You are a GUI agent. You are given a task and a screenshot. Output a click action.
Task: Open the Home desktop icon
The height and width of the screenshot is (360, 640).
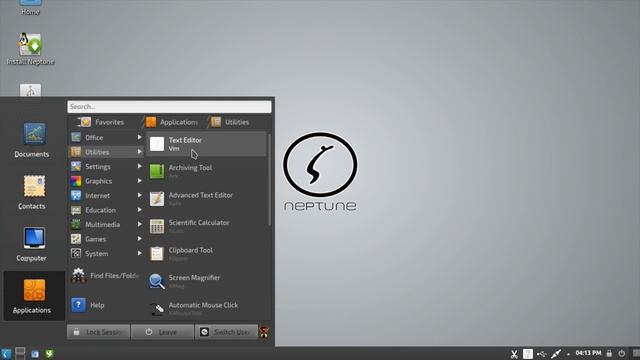pyautogui.click(x=30, y=7)
